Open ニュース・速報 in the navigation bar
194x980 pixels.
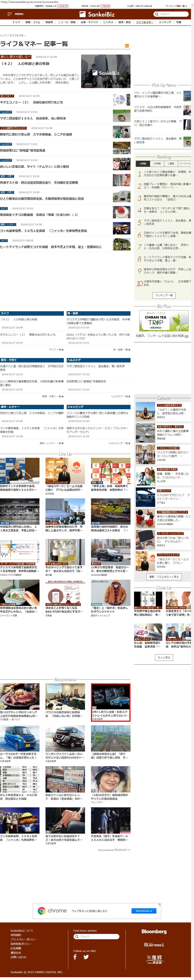point(66,22)
